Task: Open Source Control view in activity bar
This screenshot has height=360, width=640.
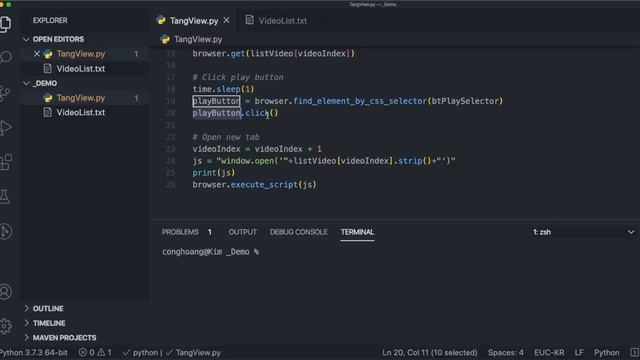Action: 5,93
